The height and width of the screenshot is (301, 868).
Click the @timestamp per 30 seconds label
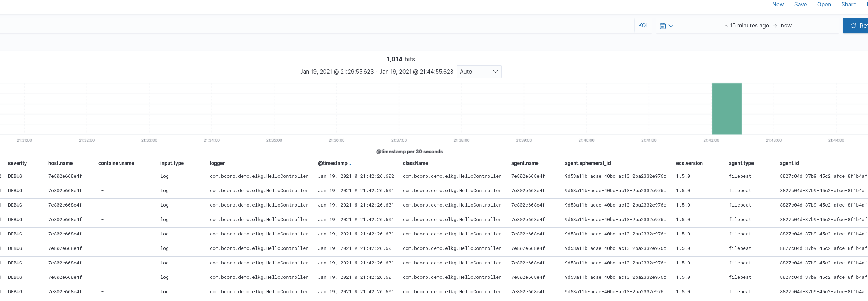[410, 152]
